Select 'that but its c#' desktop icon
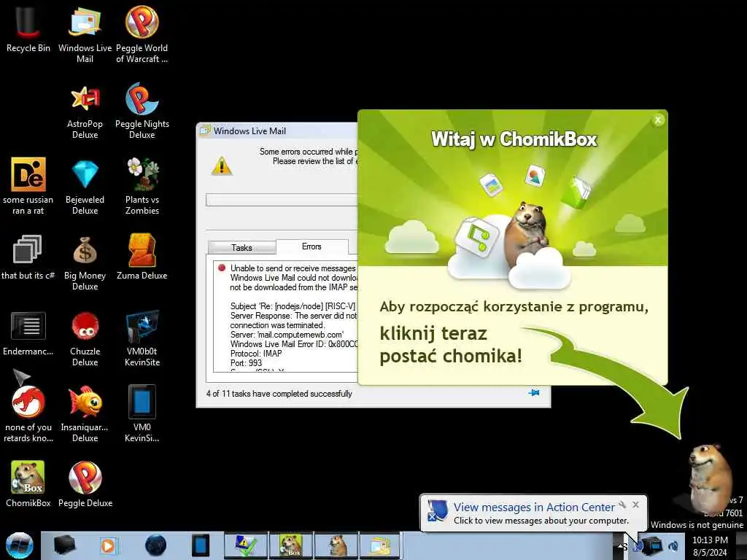 [x=28, y=256]
